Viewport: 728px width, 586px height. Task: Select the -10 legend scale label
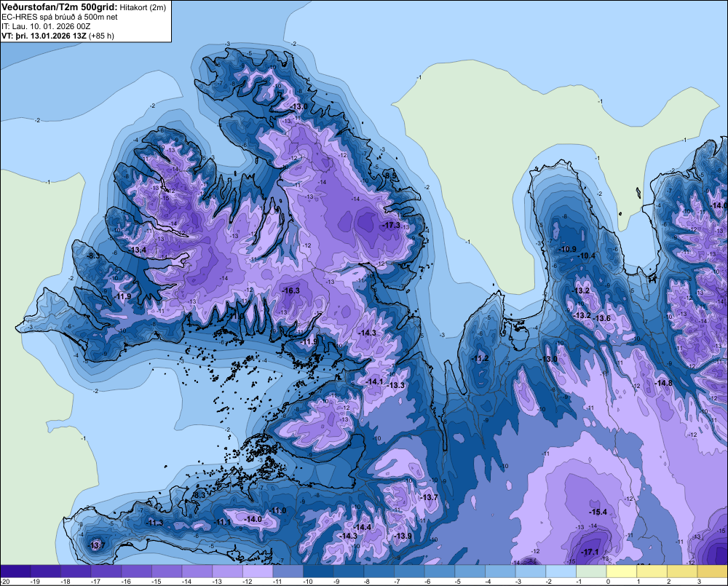[x=307, y=582]
